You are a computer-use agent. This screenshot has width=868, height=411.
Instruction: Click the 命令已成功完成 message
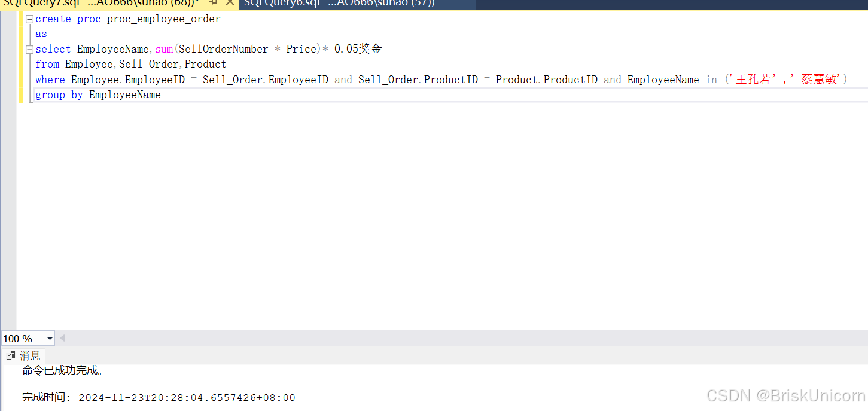tap(63, 371)
